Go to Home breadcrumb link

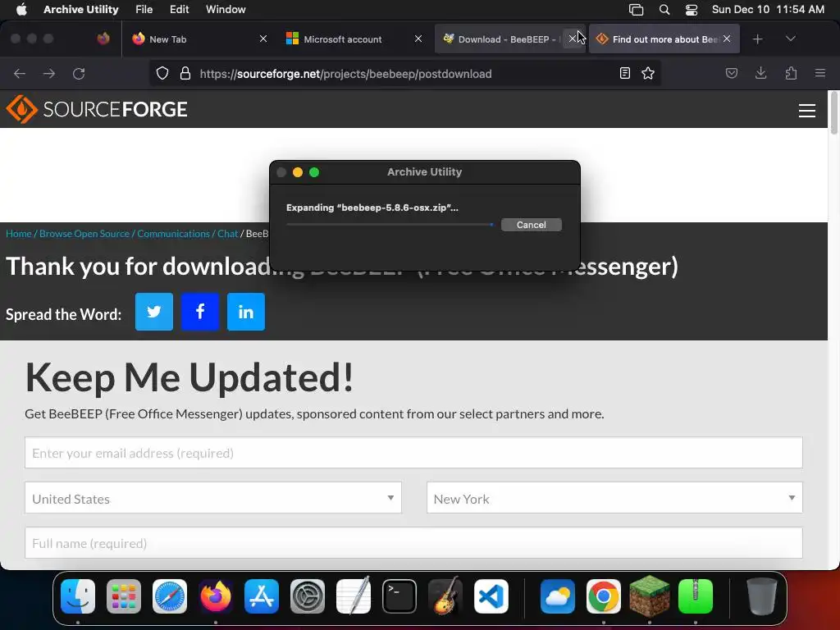click(19, 234)
